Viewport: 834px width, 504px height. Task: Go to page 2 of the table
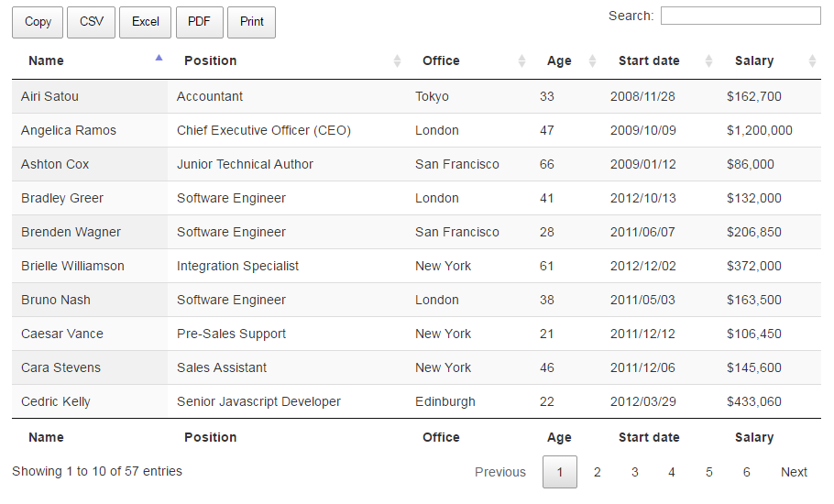[598, 472]
